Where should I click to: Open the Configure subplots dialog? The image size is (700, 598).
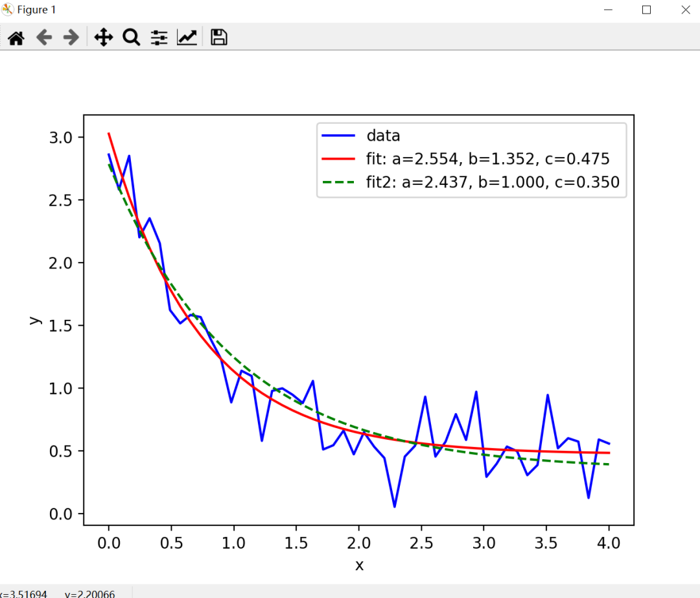[x=159, y=38]
